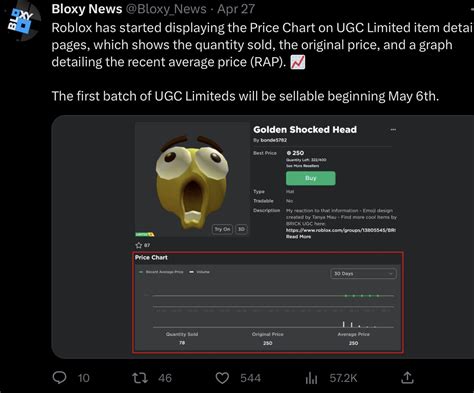Open the Bloxy News profile avatar
The width and height of the screenshot is (474, 393).
pyautogui.click(x=21, y=22)
